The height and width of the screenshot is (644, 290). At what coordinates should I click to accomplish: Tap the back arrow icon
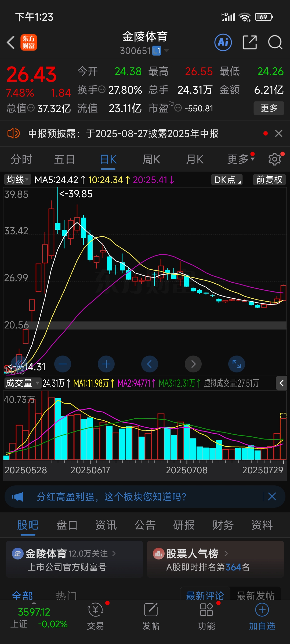[x=11, y=43]
